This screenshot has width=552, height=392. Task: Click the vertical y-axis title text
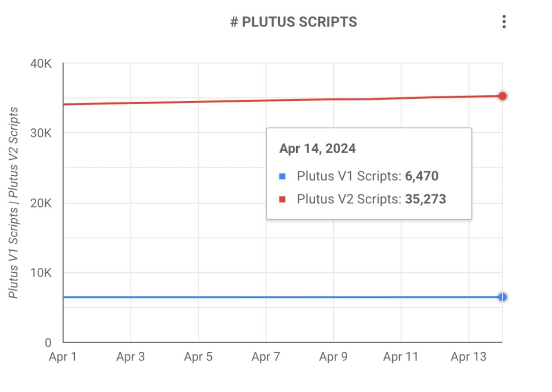[x=14, y=202]
